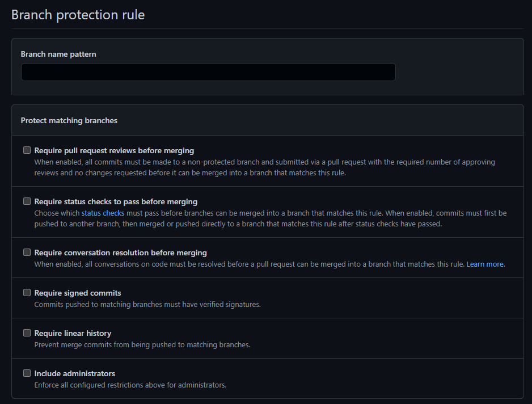The height and width of the screenshot is (404, 532).
Task: Click the 'Require status checks to pass' label
Action: [116, 201]
